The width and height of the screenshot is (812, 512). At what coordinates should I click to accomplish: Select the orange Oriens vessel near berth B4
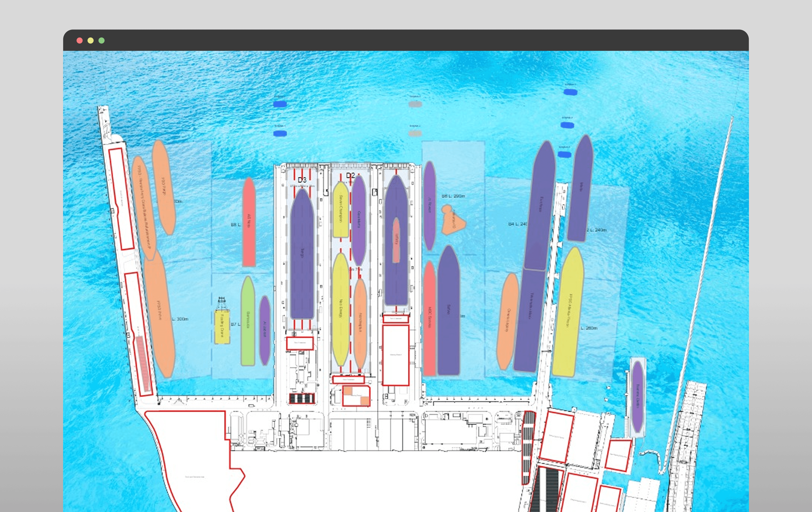[507, 321]
